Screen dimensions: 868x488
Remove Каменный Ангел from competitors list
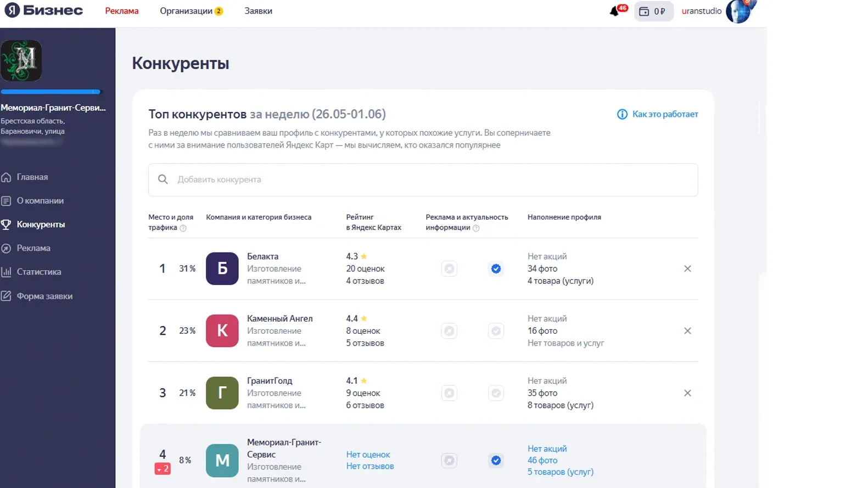tap(687, 331)
